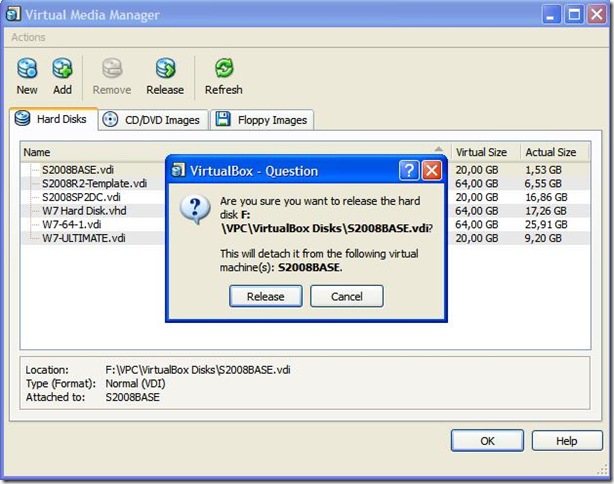
Task: Maximize the Virtual Media Manager window
Action: [574, 14]
